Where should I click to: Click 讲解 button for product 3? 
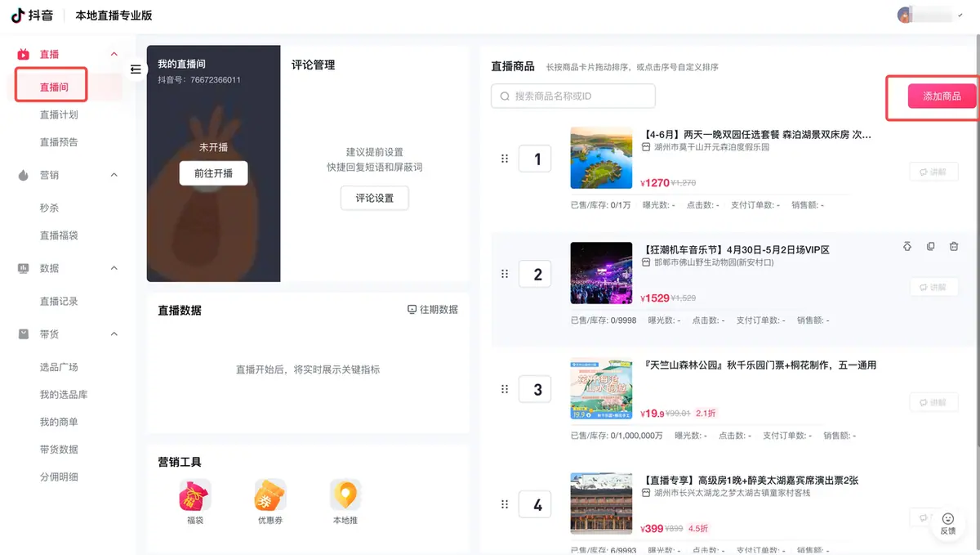click(933, 402)
